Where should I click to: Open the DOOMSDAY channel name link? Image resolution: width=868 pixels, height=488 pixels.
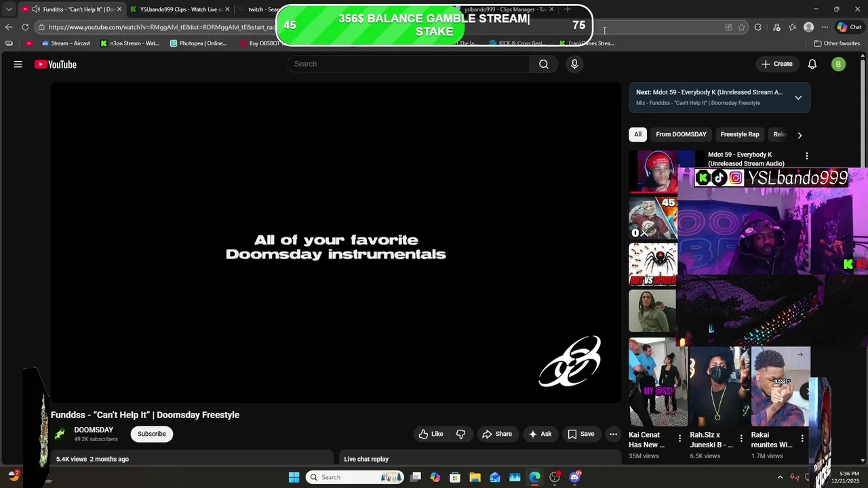click(94, 430)
